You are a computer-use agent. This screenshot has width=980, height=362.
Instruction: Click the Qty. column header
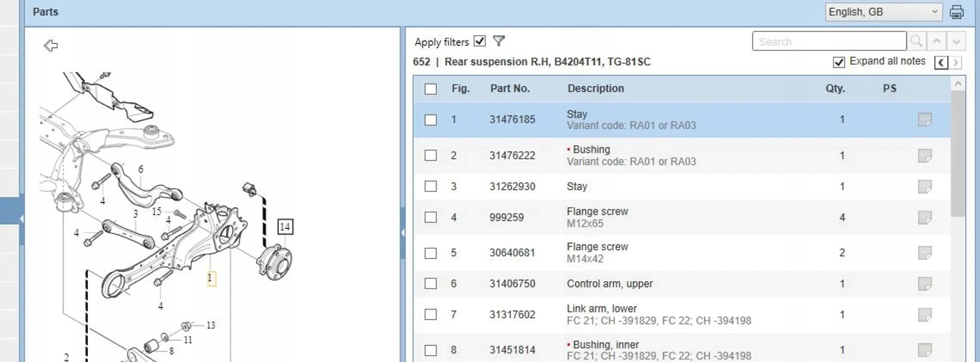coord(835,89)
